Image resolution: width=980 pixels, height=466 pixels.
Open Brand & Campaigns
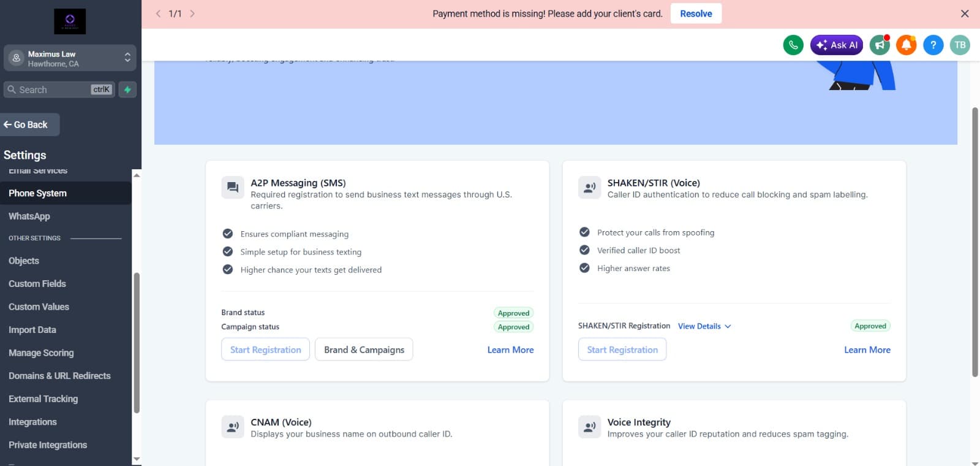364,349
